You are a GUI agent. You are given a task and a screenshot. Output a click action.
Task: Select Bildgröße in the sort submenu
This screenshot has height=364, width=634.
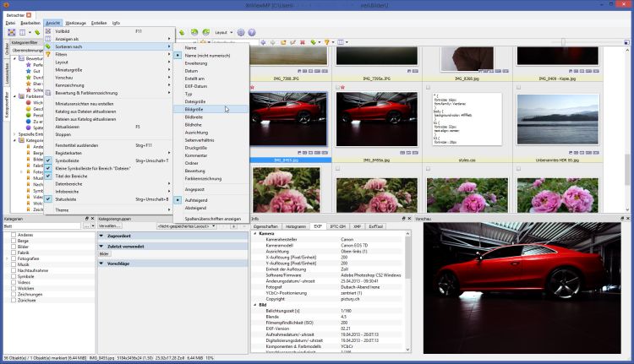[196, 108]
